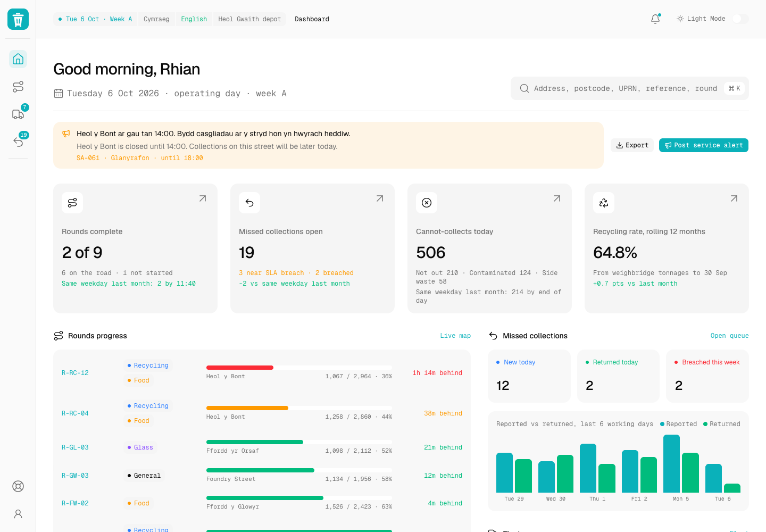Open missed collections sidebar icon with 19 badge
Image resolution: width=766 pixels, height=532 pixels.
coord(18,142)
